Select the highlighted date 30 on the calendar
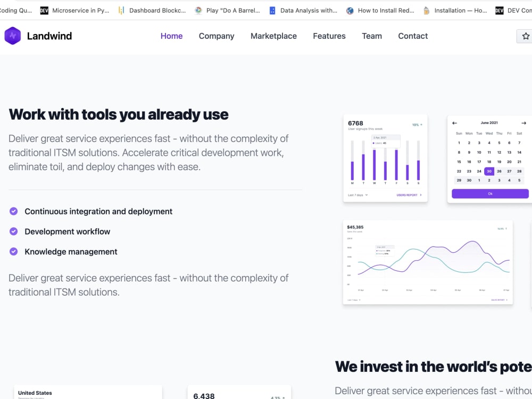532x399 pixels. [489, 171]
